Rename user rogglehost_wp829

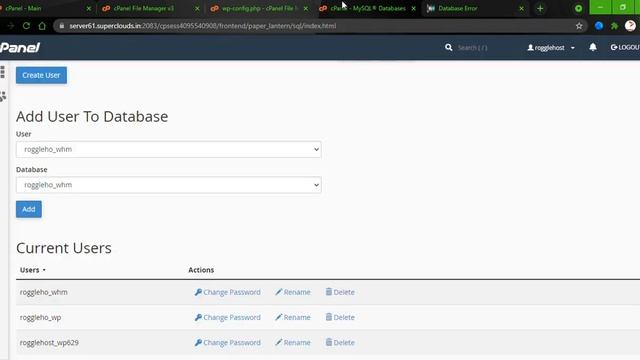pyautogui.click(x=293, y=343)
